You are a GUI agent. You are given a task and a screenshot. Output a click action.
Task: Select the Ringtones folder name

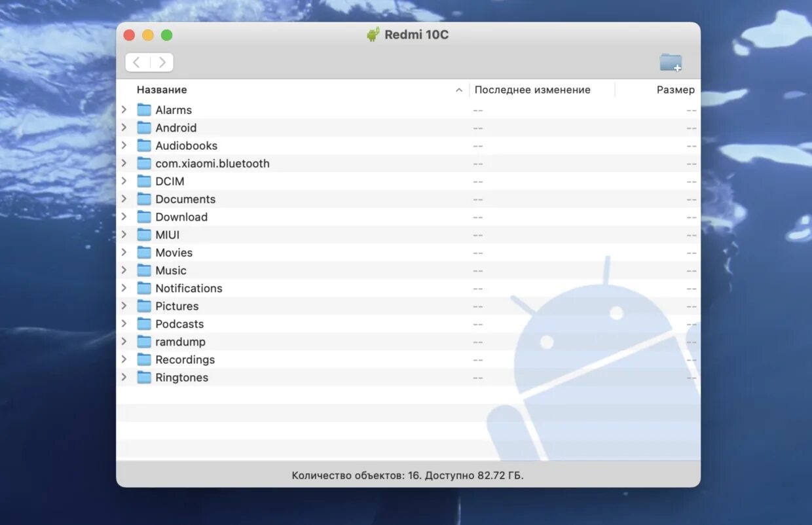click(x=181, y=377)
